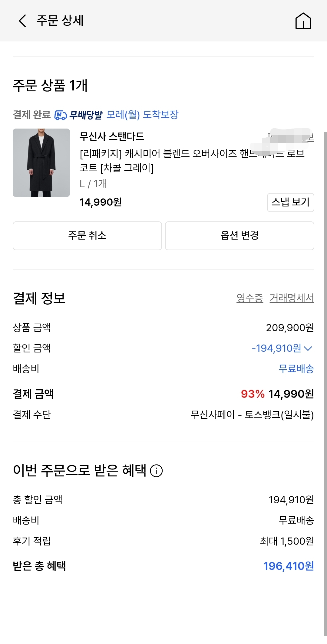This screenshot has height=644, width=327.
Task: Select the 옵션 변경 button
Action: click(x=239, y=236)
